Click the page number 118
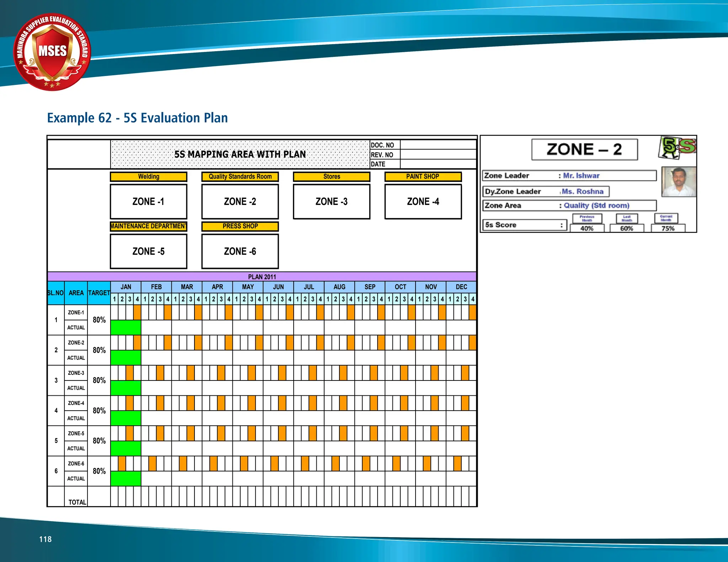The width and height of the screenshot is (728, 562). (x=45, y=539)
